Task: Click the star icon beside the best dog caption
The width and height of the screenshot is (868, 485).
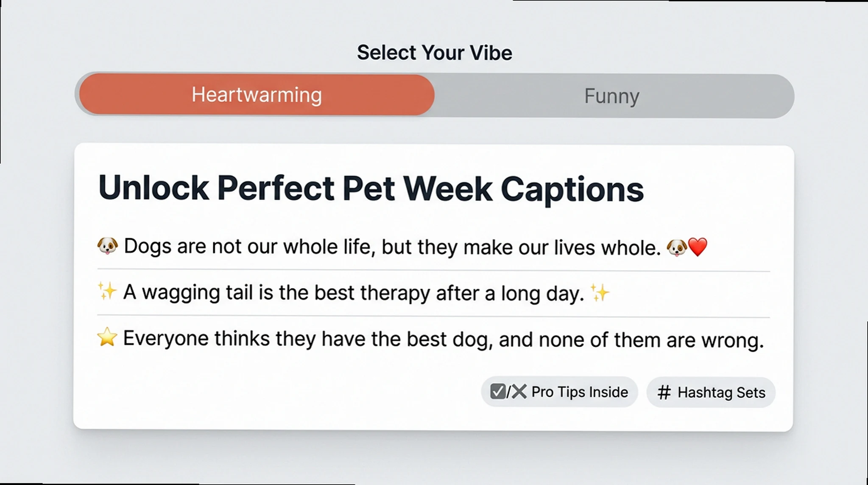Action: (x=107, y=337)
